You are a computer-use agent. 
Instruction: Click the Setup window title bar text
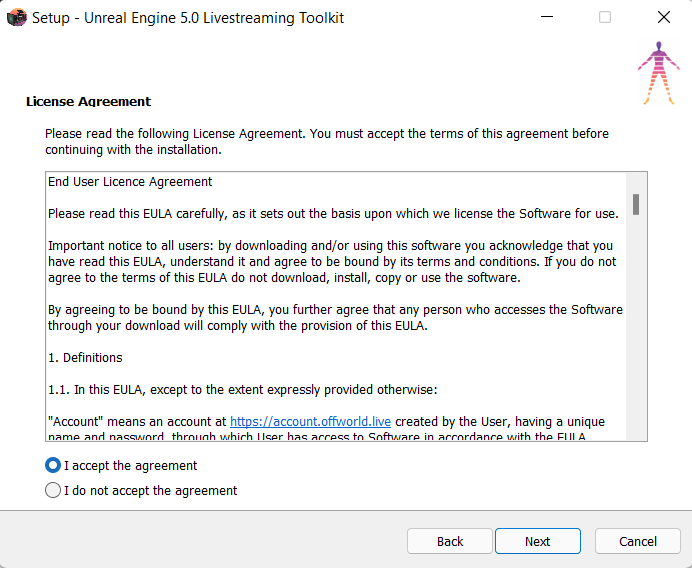click(x=188, y=18)
